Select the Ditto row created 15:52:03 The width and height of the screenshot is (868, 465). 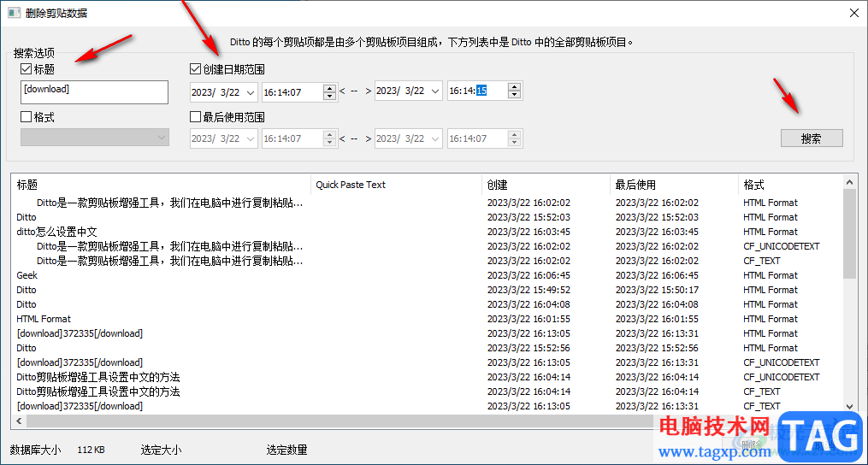[427, 217]
